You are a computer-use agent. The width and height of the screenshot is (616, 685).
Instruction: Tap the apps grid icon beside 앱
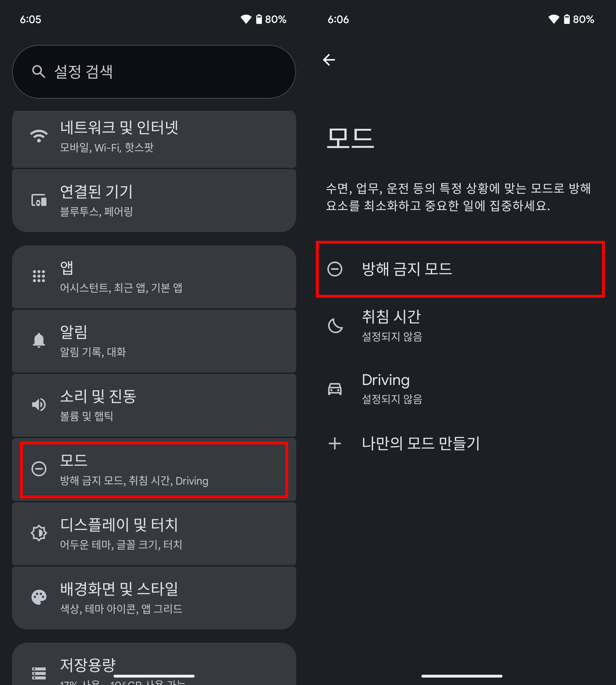pyautogui.click(x=39, y=276)
